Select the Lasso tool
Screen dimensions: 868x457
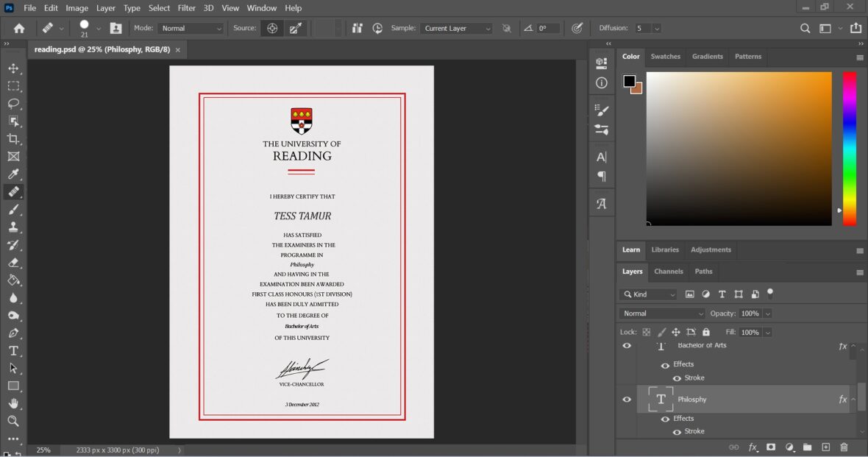(13, 103)
